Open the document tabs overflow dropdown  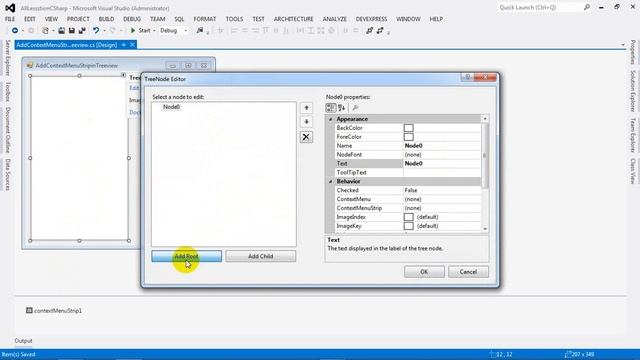pos(623,45)
